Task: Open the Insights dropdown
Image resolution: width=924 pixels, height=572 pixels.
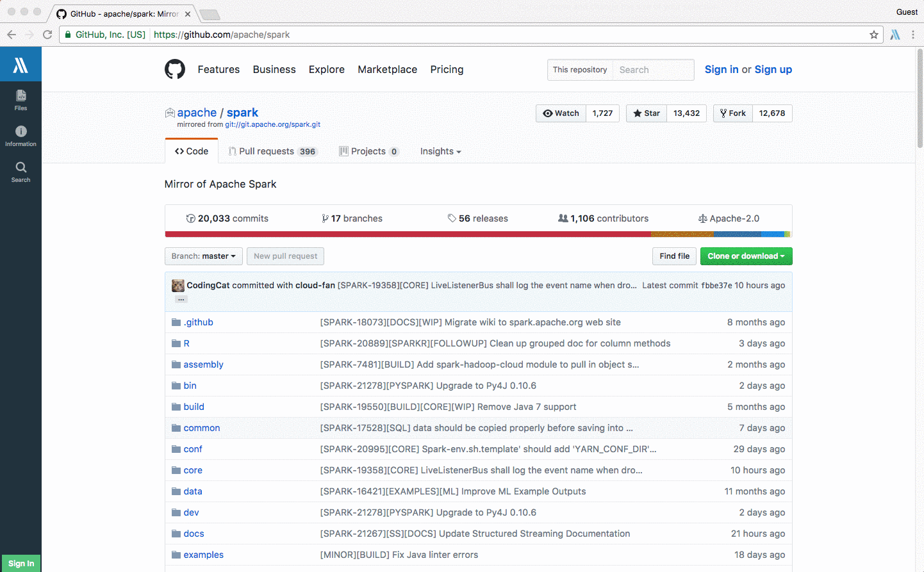Action: click(x=440, y=151)
